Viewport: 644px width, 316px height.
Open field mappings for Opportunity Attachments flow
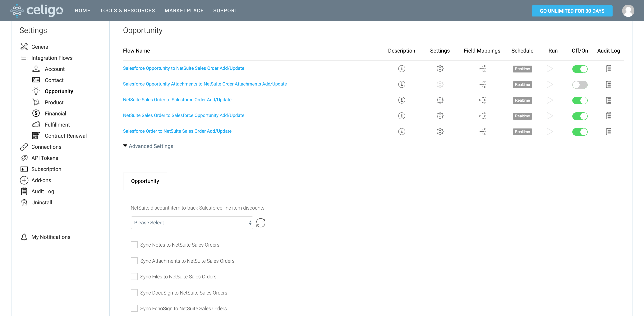[x=482, y=84]
